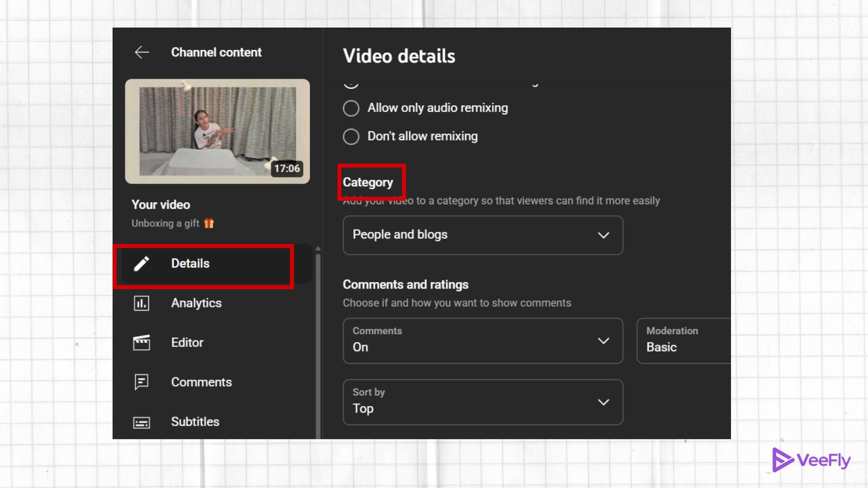868x488 pixels.
Task: Switch to the Analytics tab
Action: [196, 303]
